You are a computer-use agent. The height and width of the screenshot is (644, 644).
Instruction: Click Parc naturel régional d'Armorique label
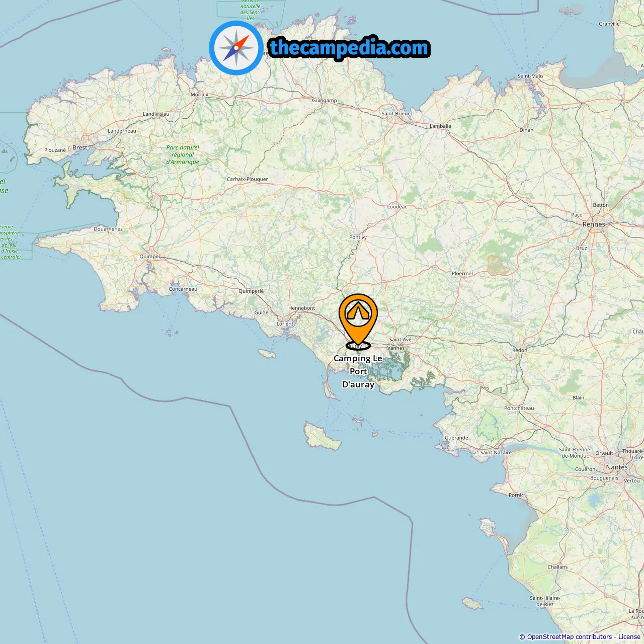click(183, 155)
